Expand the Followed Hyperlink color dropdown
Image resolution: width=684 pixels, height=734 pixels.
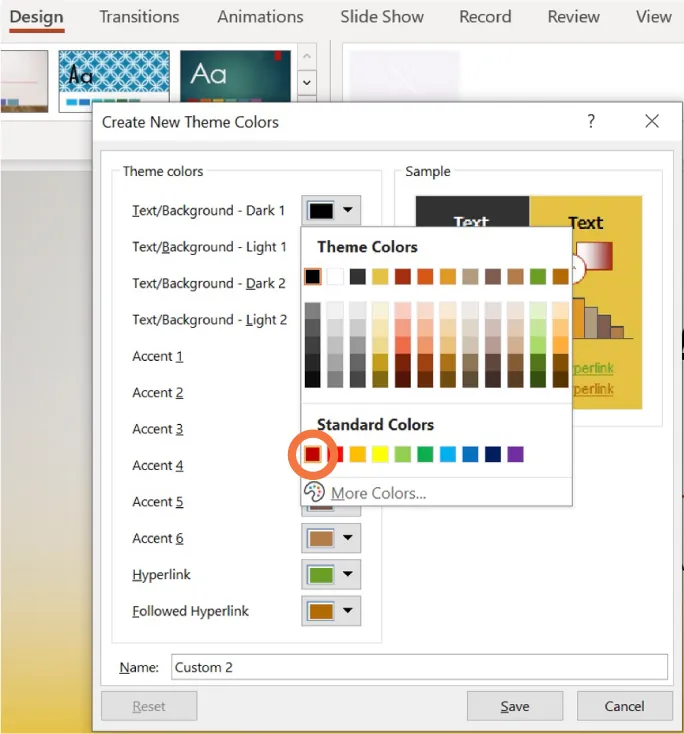click(331, 611)
